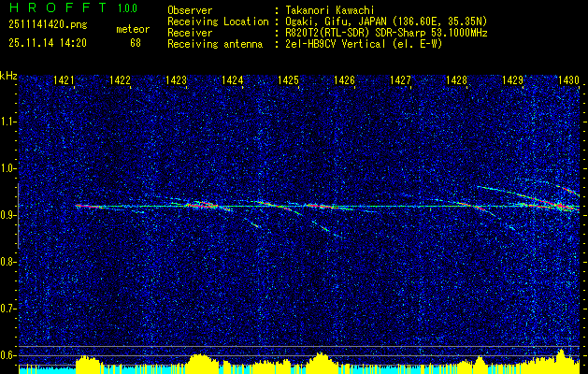The width and height of the screenshot is (588, 374).
Task: Select the 0.7 kHz axis label
Action: 7,309
